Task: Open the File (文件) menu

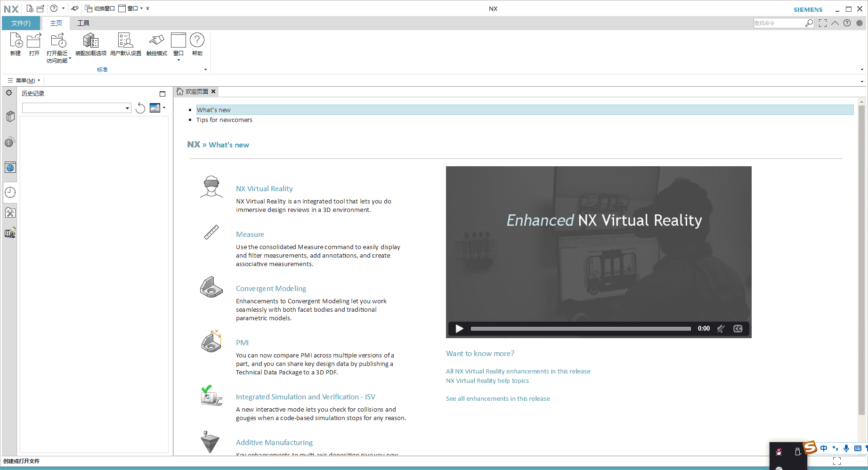Action: [21, 23]
